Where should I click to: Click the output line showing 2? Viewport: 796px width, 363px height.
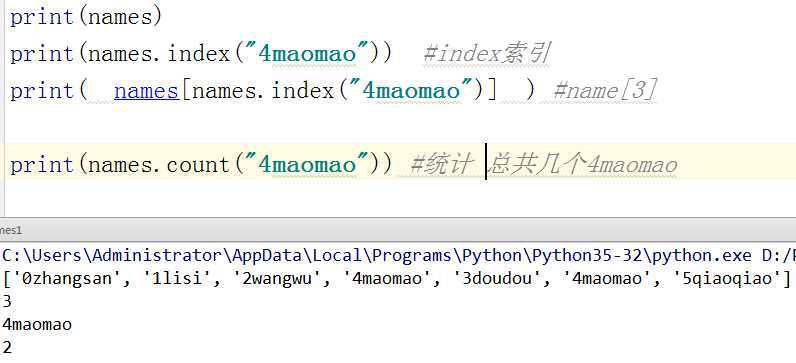(x=7, y=347)
